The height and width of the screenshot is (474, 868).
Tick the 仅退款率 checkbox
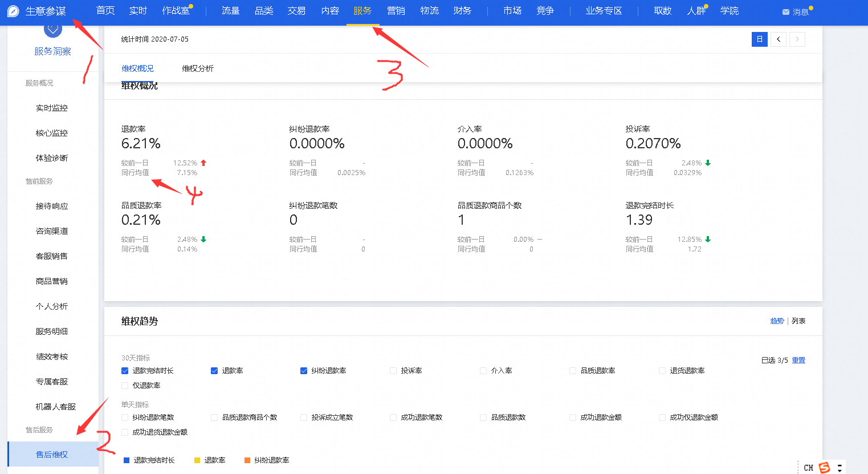(x=125, y=386)
